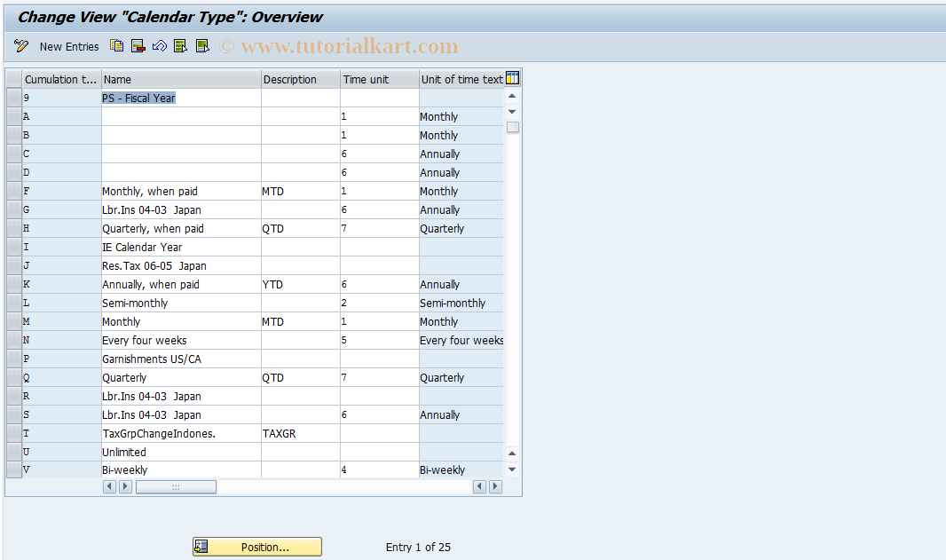Click left arrow of name column scrollbar
The image size is (946, 560).
point(110,486)
